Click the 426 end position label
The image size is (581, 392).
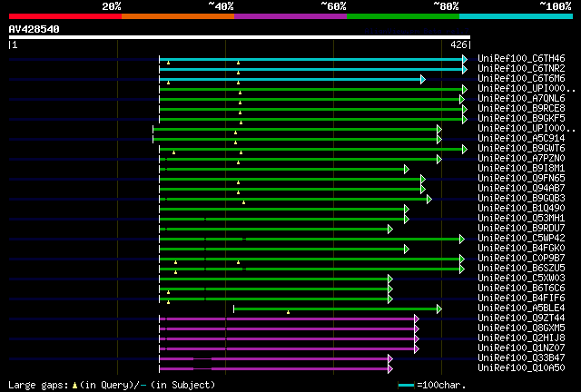click(x=458, y=44)
